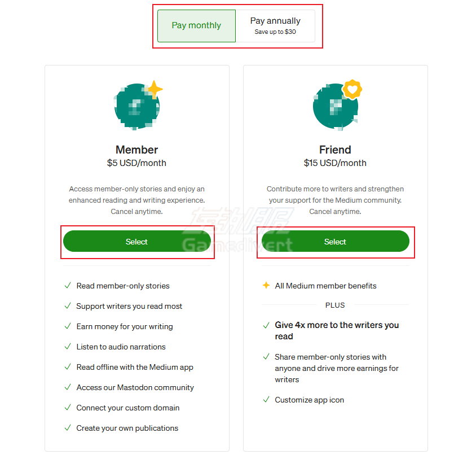Click the Save up to $30 text
Screen dimensions: 476x459
[275, 32]
